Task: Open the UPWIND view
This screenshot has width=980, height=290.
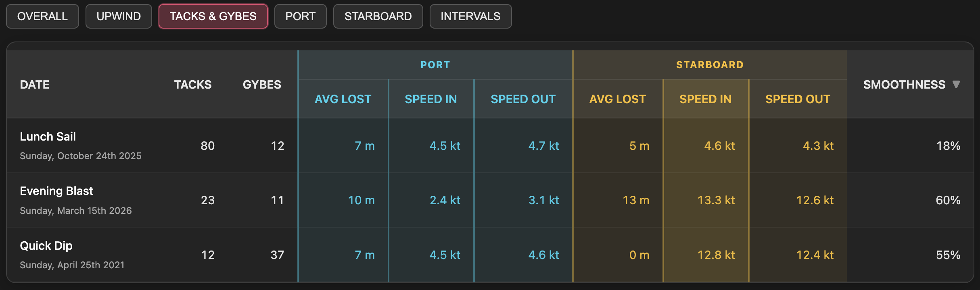Action: click(x=118, y=16)
